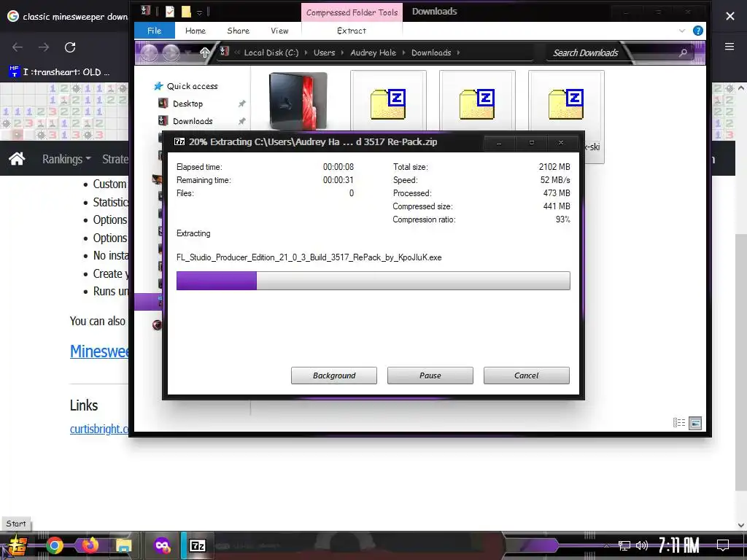Send extraction to Background
The width and height of the screenshot is (747, 560).
coord(334,376)
